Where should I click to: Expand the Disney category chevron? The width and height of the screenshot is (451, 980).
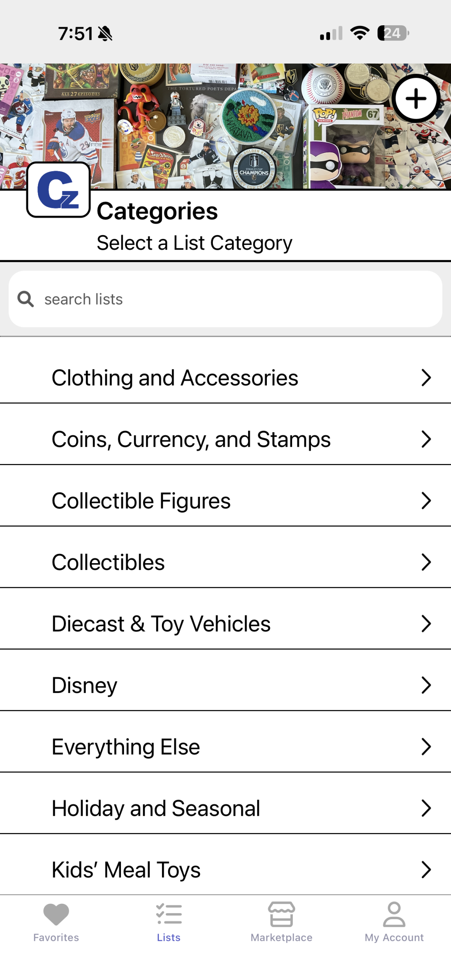point(426,685)
